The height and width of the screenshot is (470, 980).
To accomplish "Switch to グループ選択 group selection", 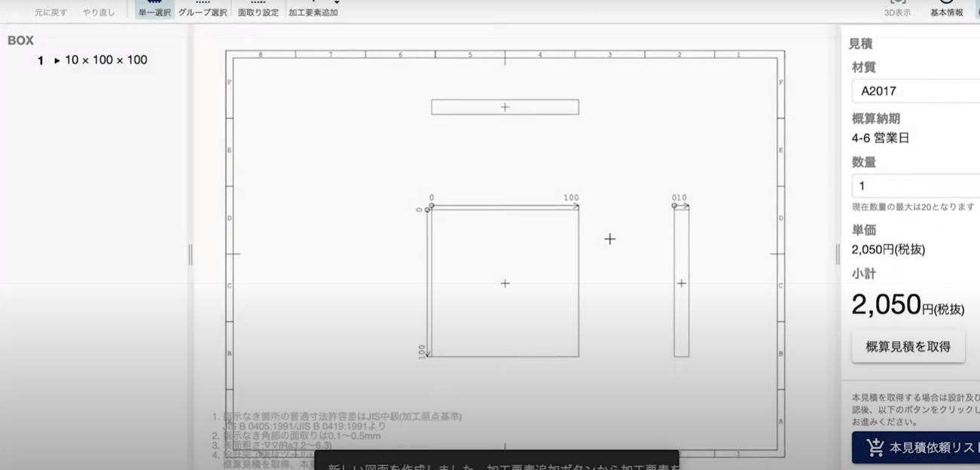I will click(203, 10).
